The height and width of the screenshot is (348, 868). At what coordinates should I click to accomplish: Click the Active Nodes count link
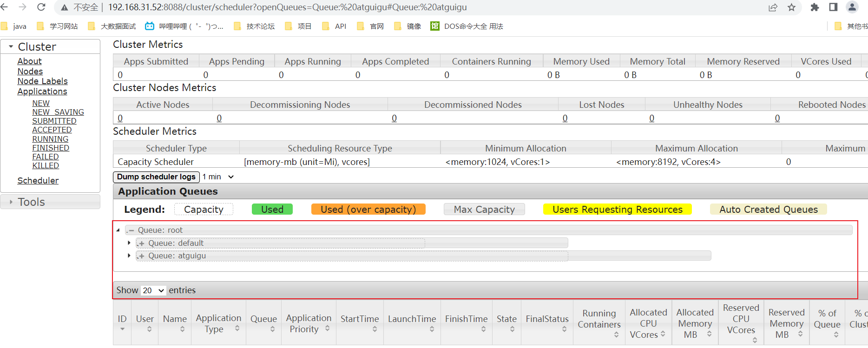click(x=120, y=118)
